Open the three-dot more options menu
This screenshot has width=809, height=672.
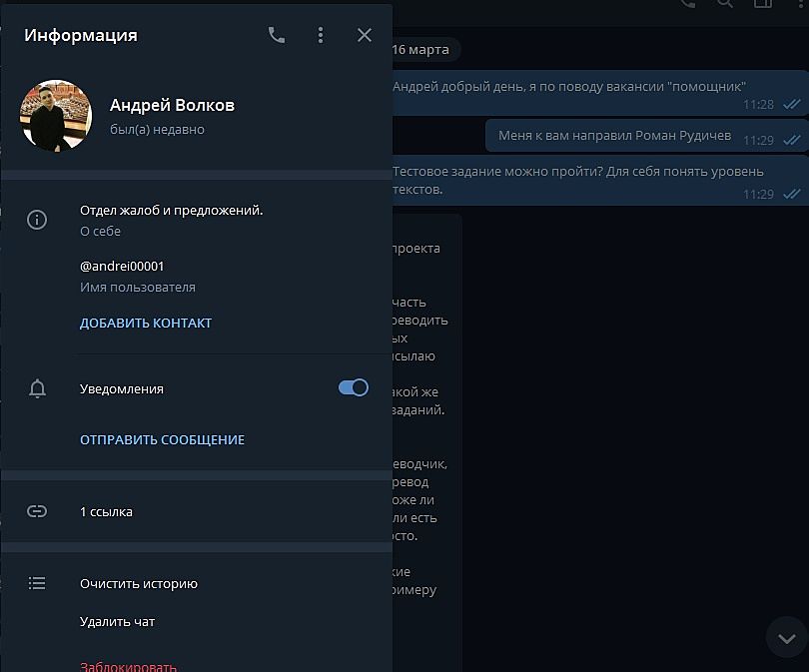[321, 35]
